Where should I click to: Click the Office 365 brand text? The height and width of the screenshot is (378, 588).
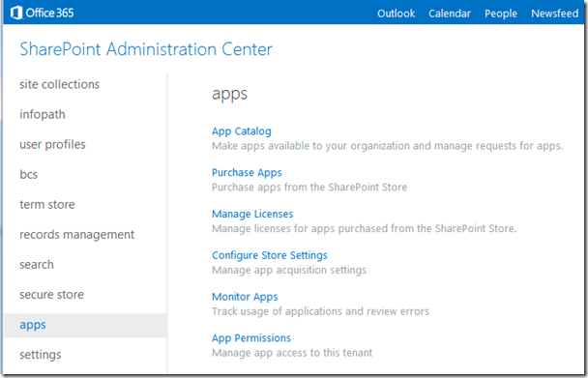(50, 13)
